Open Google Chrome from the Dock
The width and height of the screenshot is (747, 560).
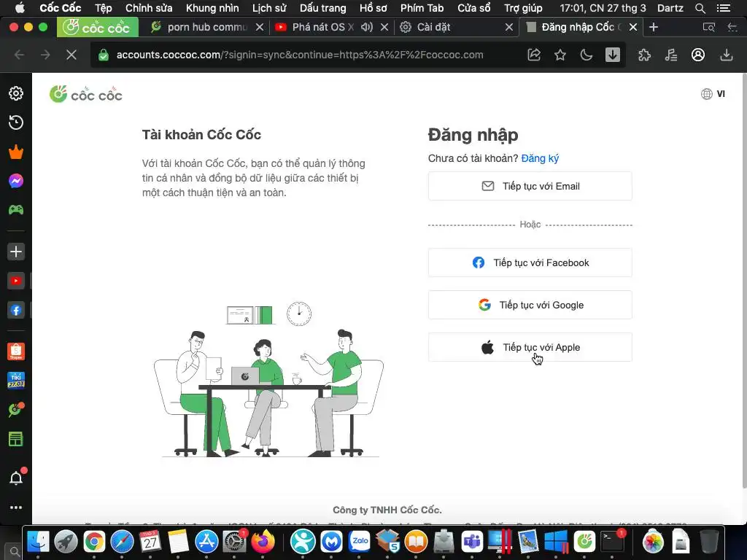click(94, 542)
